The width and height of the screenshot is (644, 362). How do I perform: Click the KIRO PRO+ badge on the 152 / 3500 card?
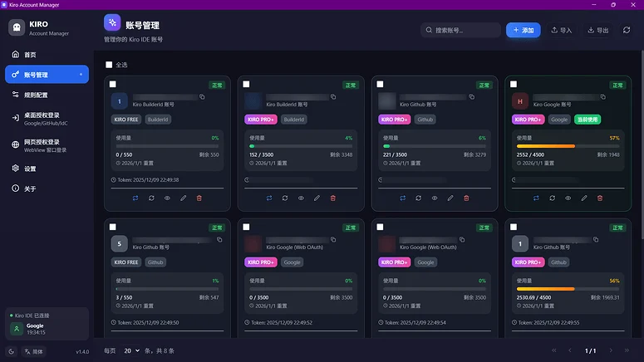261,120
